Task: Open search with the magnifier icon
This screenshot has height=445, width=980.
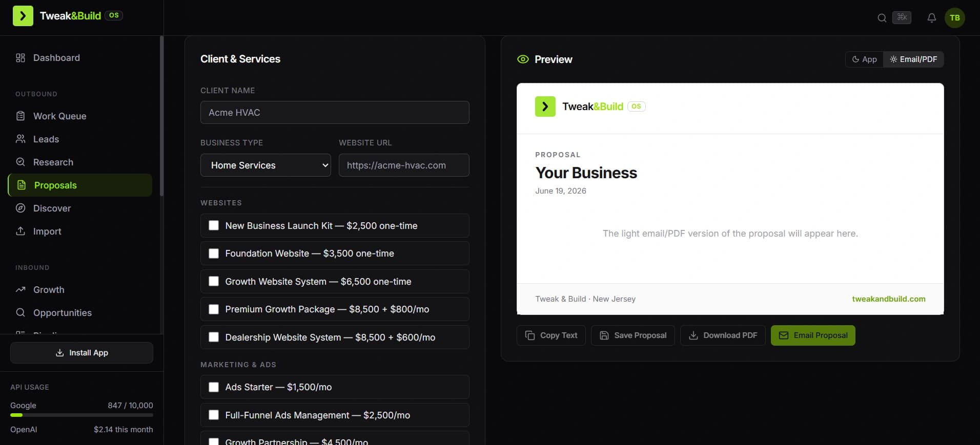Action: click(x=882, y=18)
